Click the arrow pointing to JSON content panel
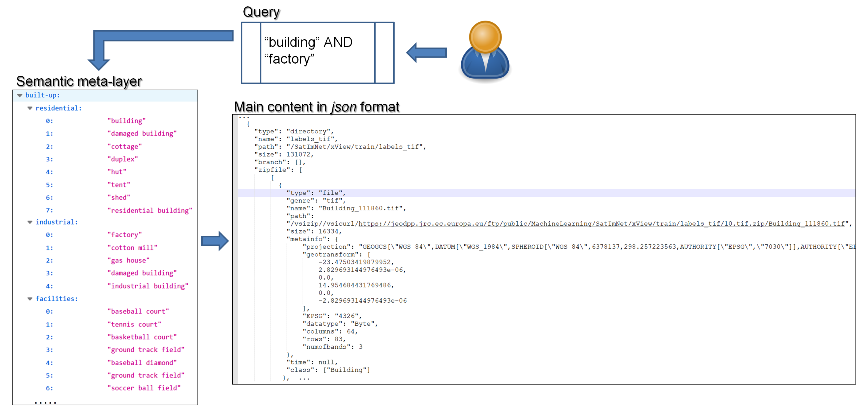 [215, 241]
